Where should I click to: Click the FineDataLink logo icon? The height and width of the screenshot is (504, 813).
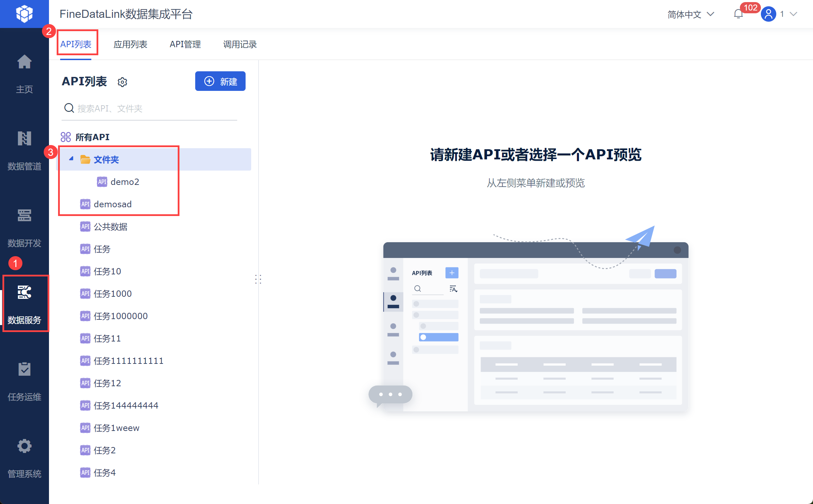coord(24,14)
